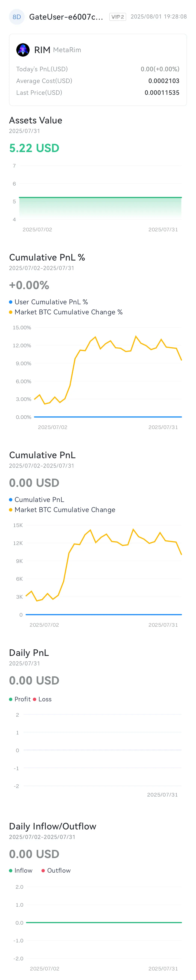This screenshot has width=196, height=980.
Task: Toggle Market BTC Cumulative Change legend
Action: [x=62, y=510]
